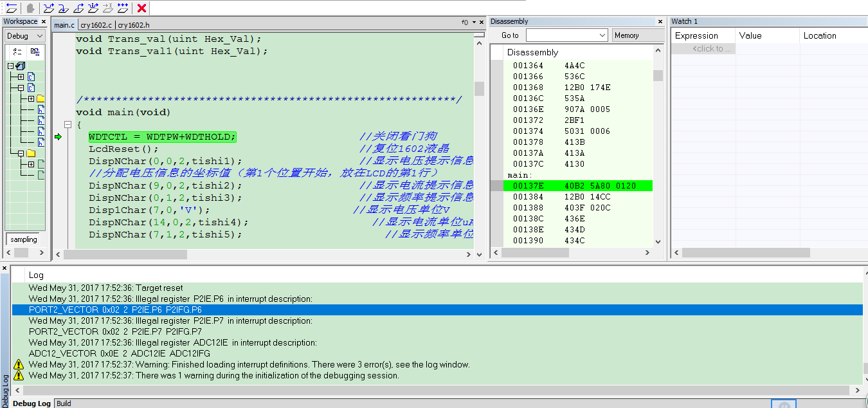
Task: Switch to the cry1602.c editor tab
Action: coord(96,25)
